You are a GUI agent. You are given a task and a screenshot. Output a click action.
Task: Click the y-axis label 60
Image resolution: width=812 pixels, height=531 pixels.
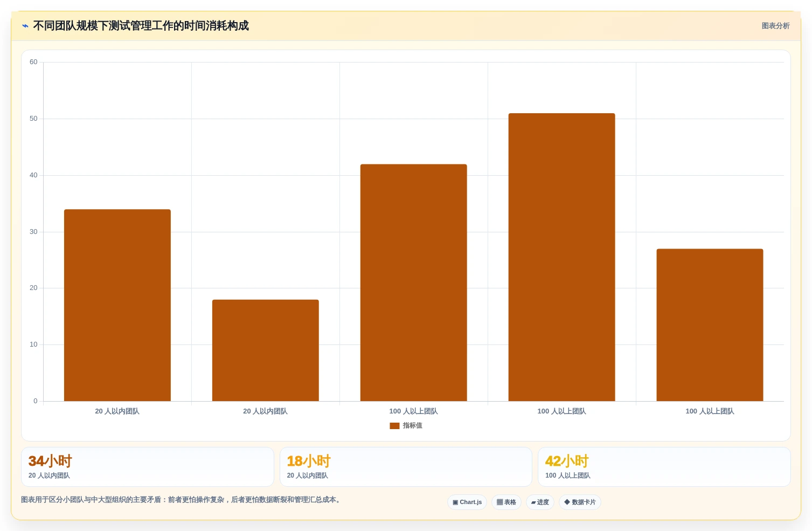pyautogui.click(x=33, y=62)
